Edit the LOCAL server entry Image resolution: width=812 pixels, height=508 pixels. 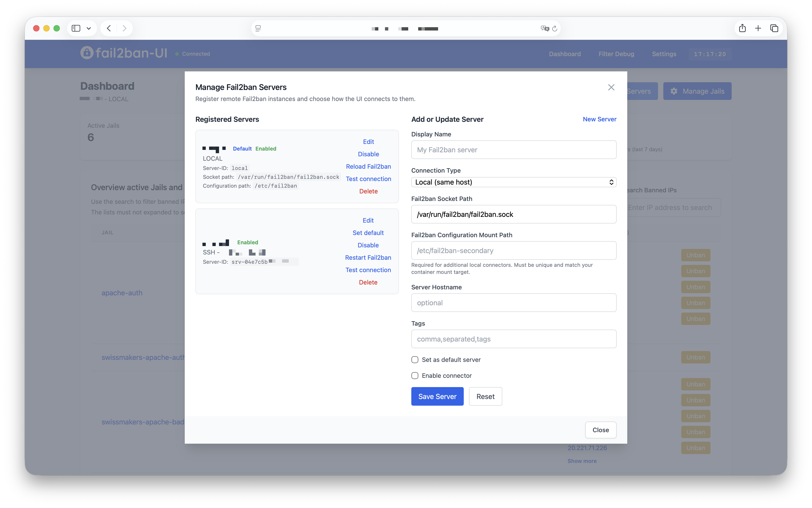coord(368,142)
